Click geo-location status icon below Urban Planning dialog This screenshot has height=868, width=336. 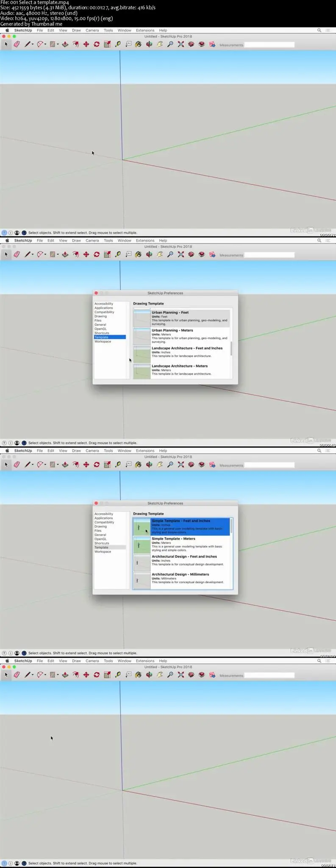(4, 443)
